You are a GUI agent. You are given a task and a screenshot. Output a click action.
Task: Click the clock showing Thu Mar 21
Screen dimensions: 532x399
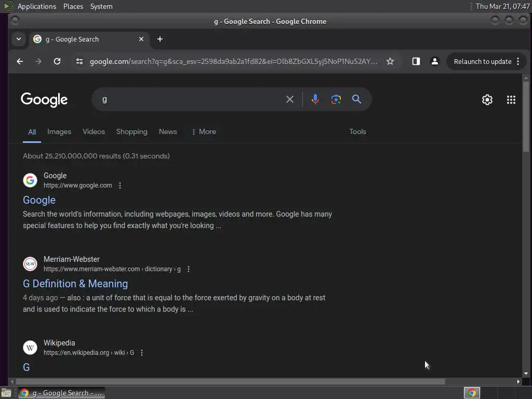click(x=502, y=6)
